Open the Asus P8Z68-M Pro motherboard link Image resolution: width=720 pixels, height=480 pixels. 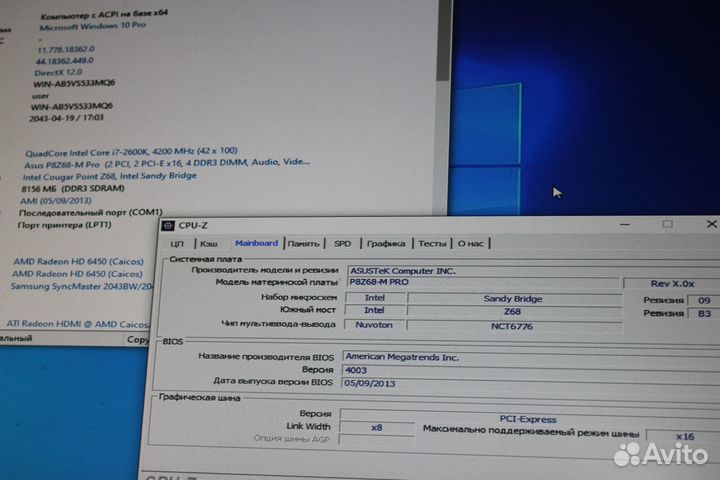pyautogui.click(x=167, y=163)
